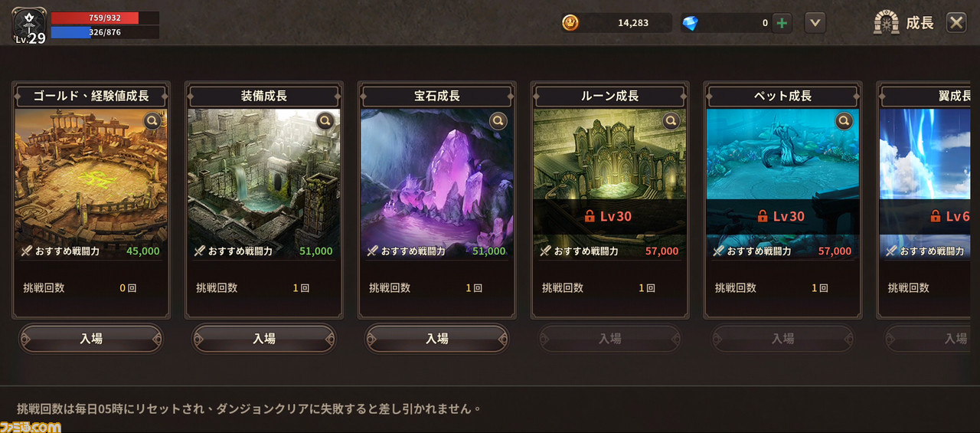
Task: Select the ペット成長 card title
Action: 783,96
